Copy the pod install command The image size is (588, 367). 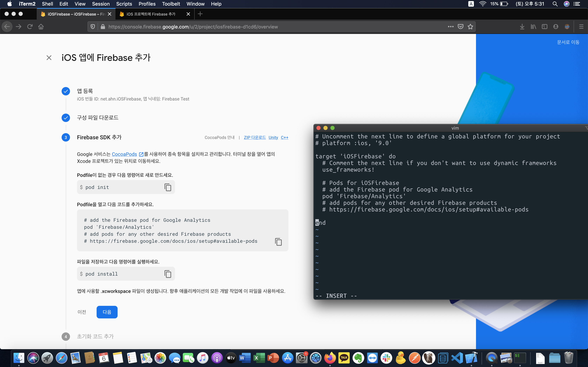pos(168,274)
